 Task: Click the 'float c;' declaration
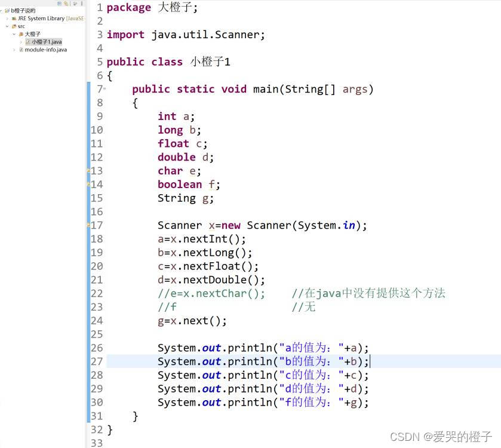click(x=183, y=143)
